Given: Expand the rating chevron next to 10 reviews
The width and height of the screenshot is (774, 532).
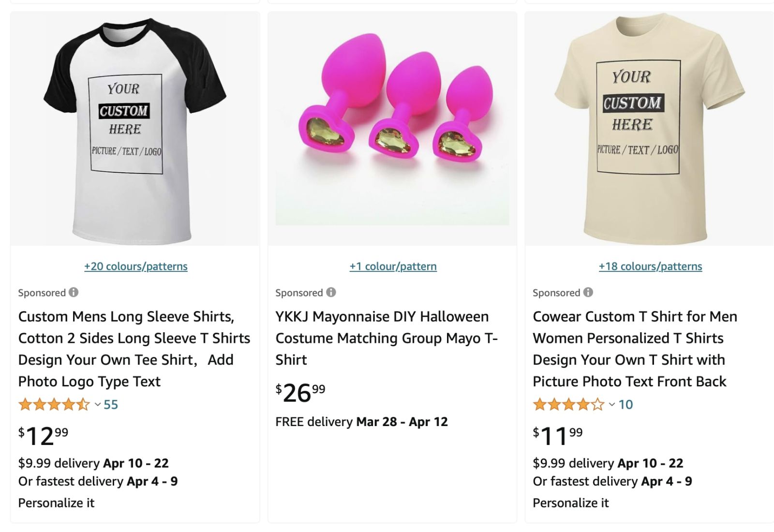Looking at the screenshot, I should [x=612, y=404].
